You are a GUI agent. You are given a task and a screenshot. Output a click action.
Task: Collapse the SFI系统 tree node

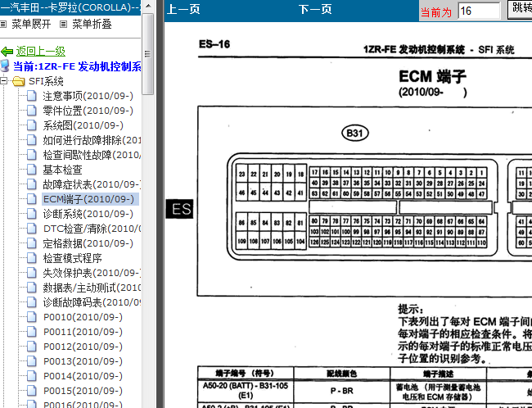pos(4,81)
